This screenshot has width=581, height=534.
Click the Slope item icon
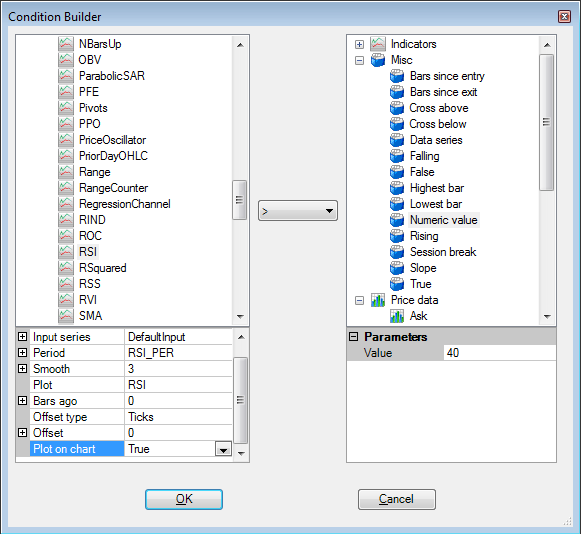click(397, 268)
